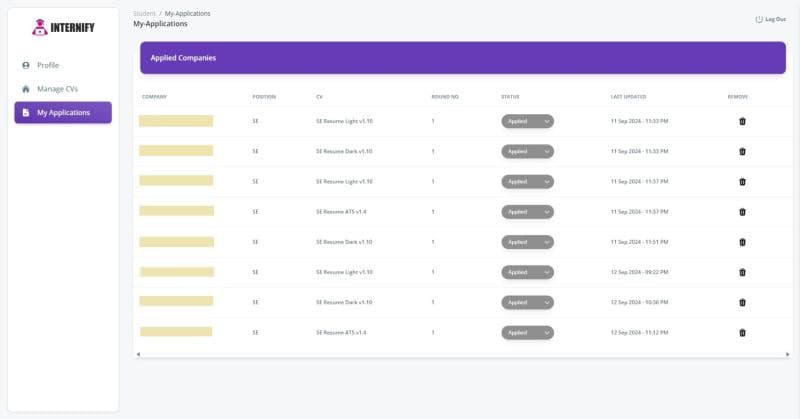The image size is (800, 419).
Task: Change status of 12 Sep Light resume application
Action: click(528, 272)
